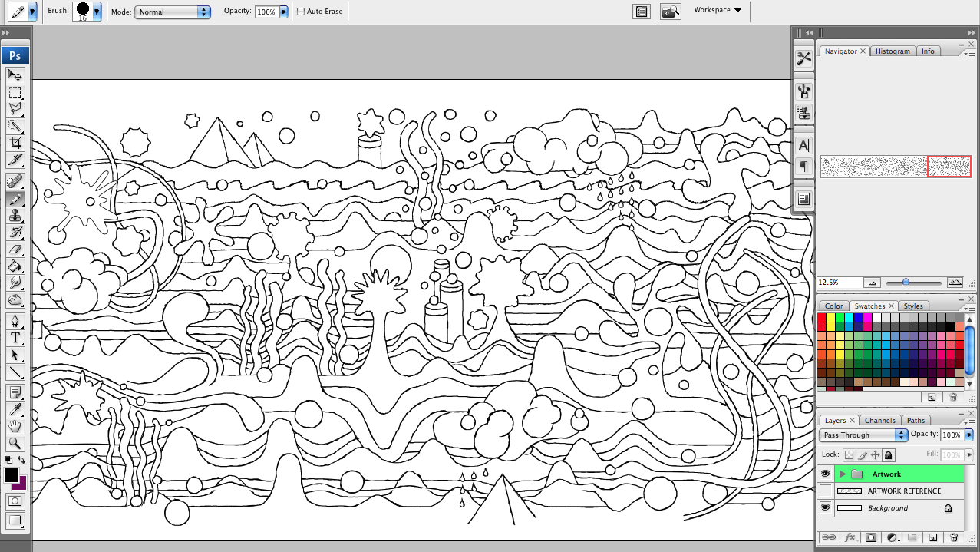Image resolution: width=980 pixels, height=552 pixels.
Task: Choose the Hand tool
Action: tap(15, 426)
